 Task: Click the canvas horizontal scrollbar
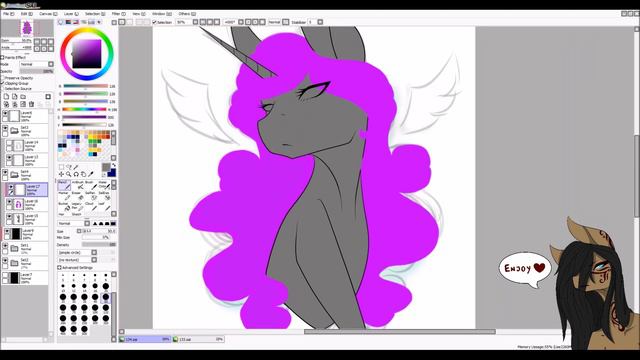[x=399, y=332]
